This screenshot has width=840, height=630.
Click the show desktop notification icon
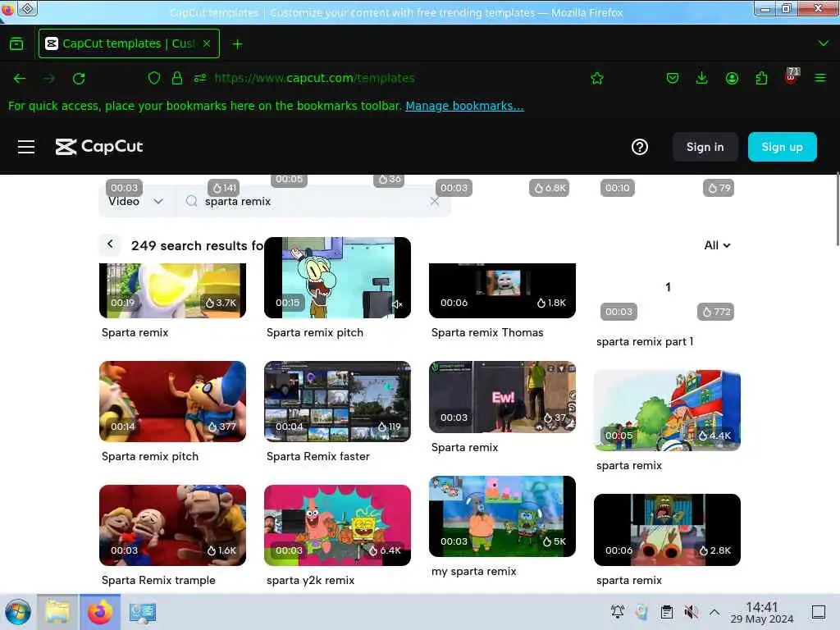click(819, 612)
